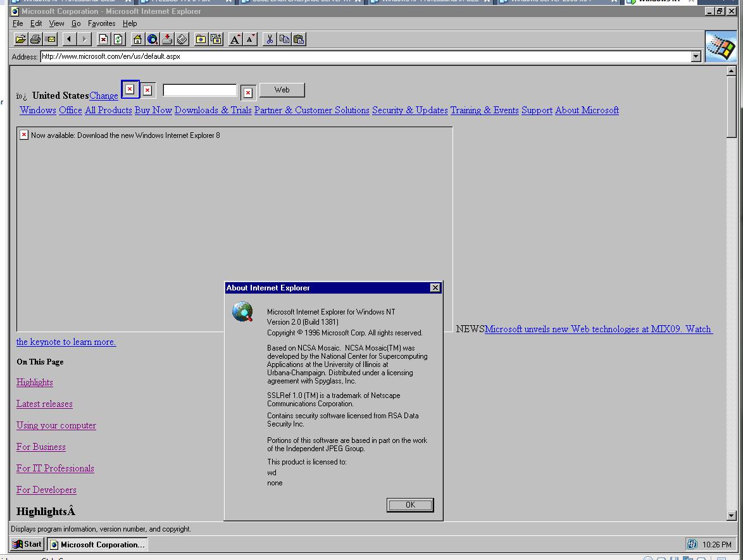
Task: Click the network icon in the system tray
Action: point(692,544)
